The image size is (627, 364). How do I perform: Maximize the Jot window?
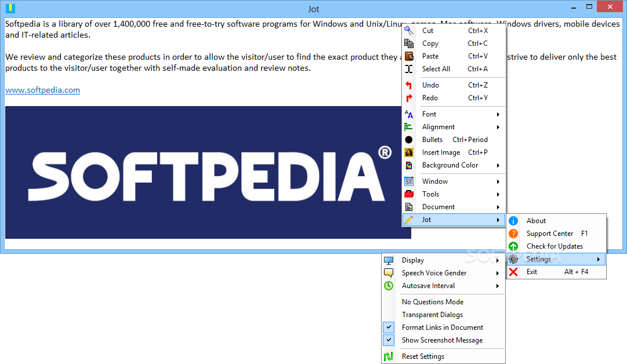pos(589,7)
